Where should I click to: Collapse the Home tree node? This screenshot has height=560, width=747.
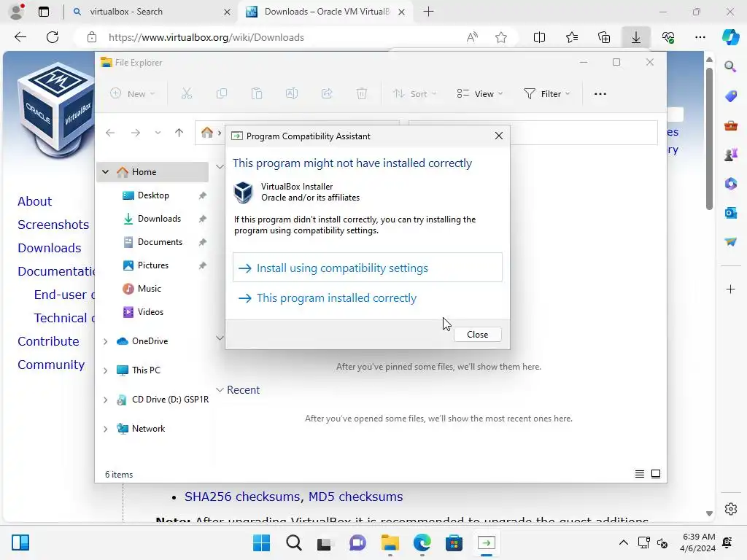click(x=105, y=172)
